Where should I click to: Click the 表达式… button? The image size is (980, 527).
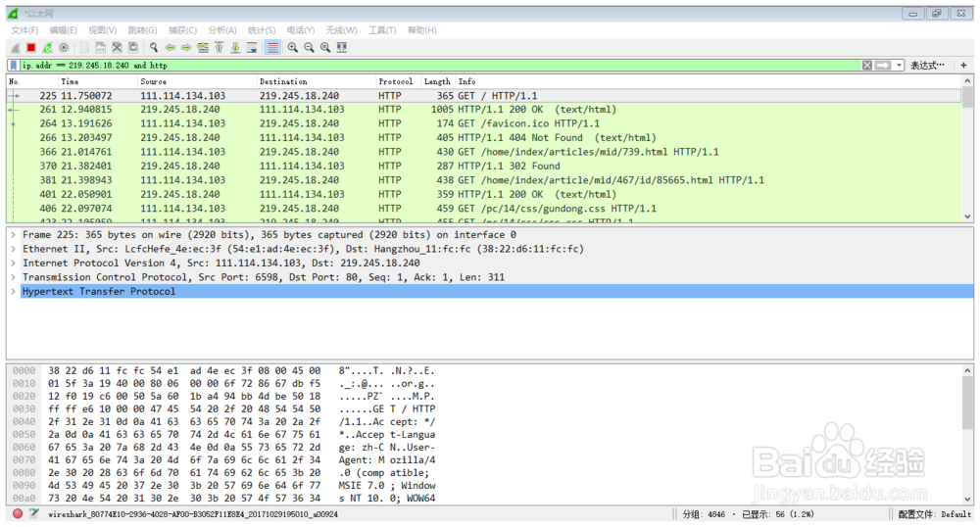927,65
